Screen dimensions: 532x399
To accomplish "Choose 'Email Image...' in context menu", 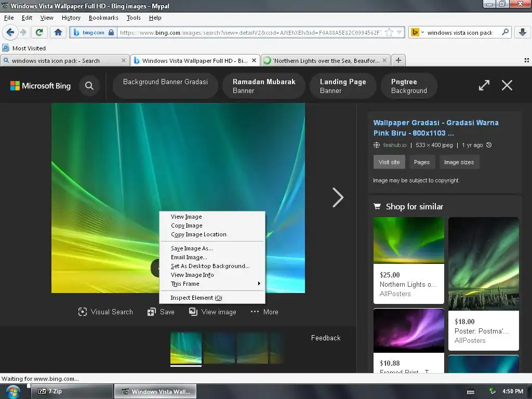I will (x=212, y=257).
